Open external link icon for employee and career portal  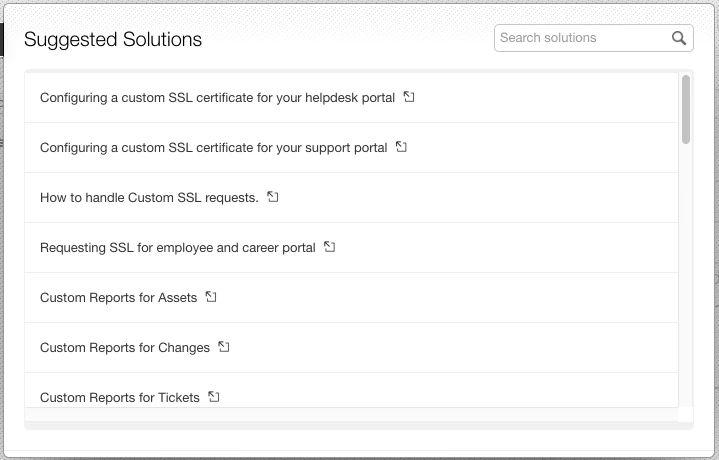point(330,247)
